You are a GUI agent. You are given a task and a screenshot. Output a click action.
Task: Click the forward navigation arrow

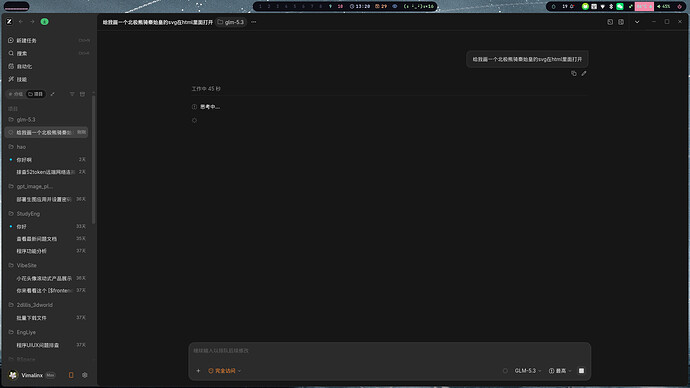point(32,22)
